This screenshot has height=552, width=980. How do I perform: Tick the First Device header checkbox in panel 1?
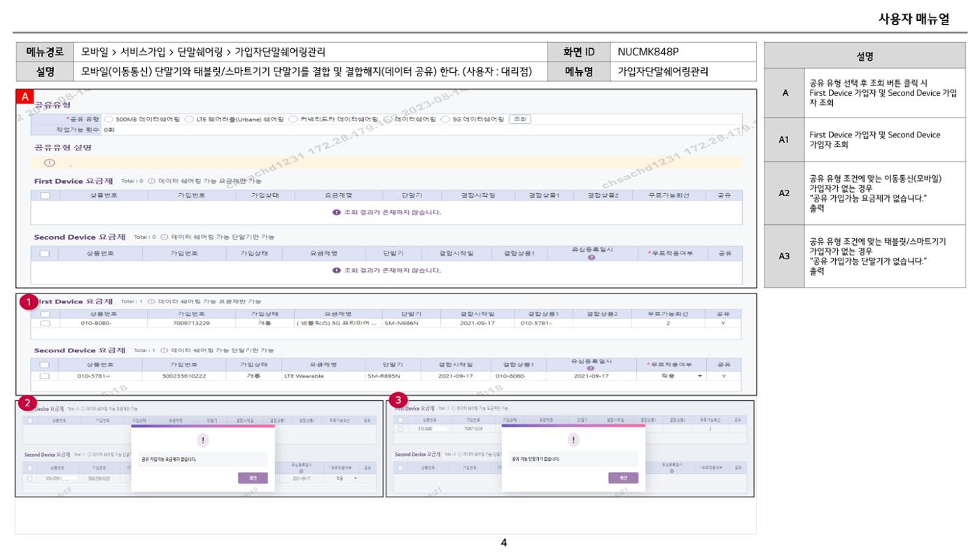45,315
